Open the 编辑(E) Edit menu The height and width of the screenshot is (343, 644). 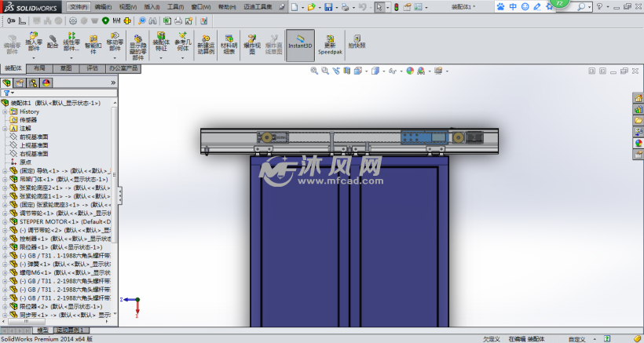click(x=103, y=7)
